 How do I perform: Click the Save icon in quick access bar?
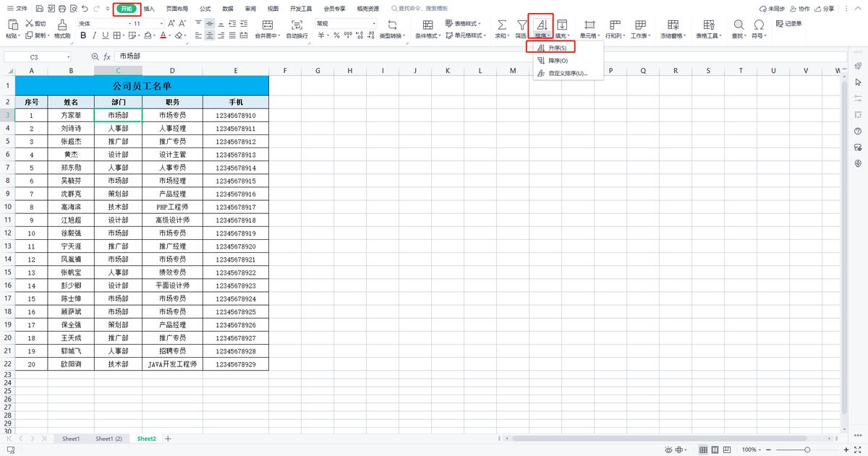pos(39,9)
